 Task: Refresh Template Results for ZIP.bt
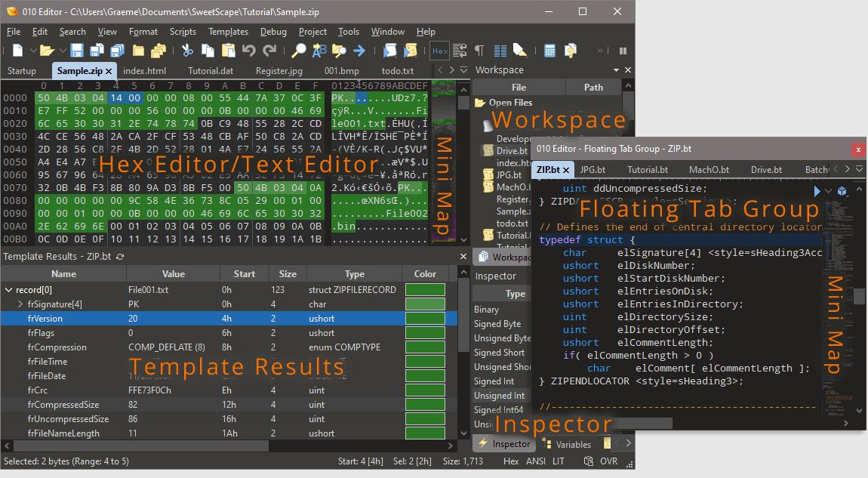120,257
